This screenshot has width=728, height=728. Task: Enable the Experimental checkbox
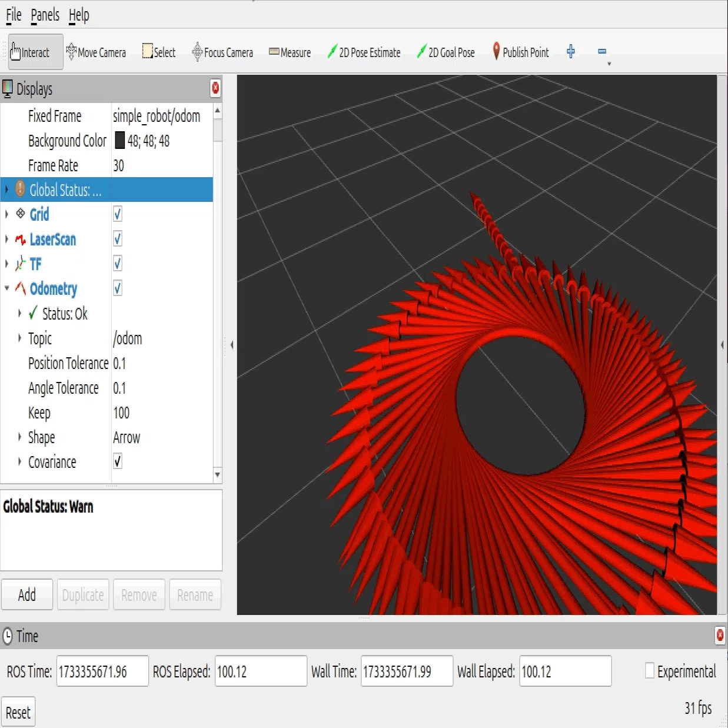tap(650, 671)
